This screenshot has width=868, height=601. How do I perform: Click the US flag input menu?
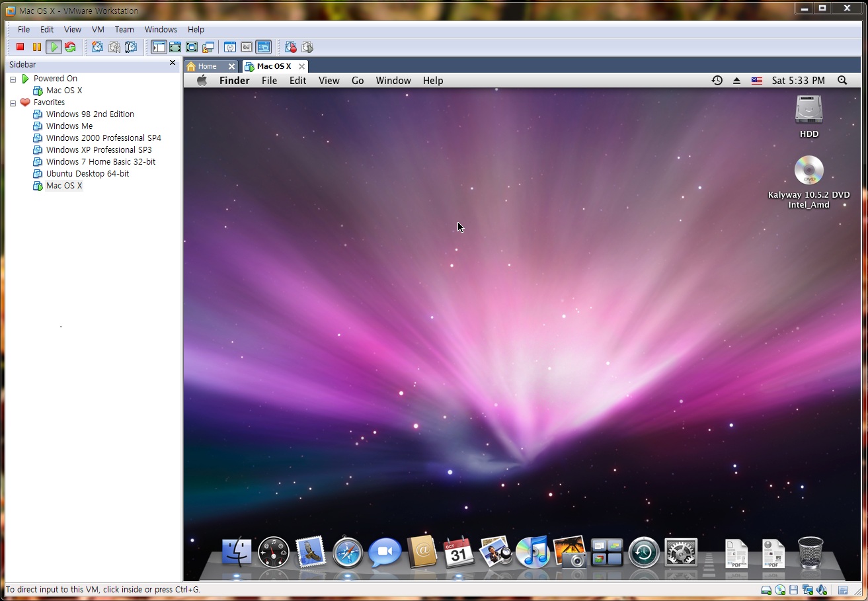pos(757,81)
